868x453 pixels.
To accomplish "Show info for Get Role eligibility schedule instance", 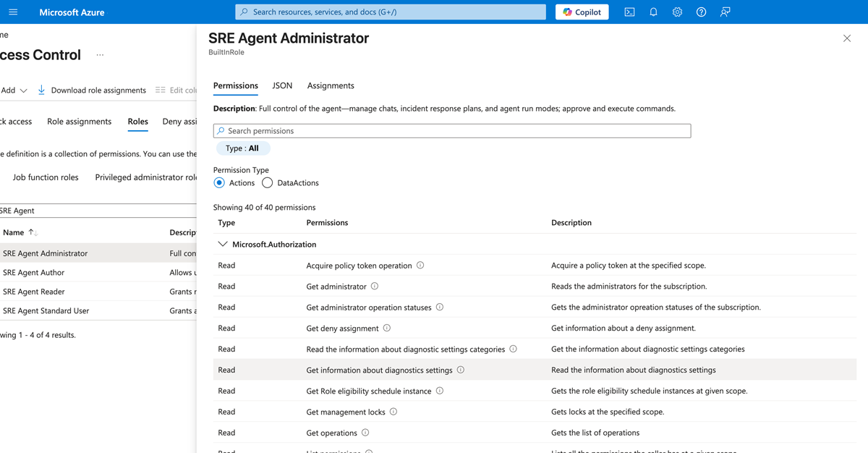I will pyautogui.click(x=440, y=391).
